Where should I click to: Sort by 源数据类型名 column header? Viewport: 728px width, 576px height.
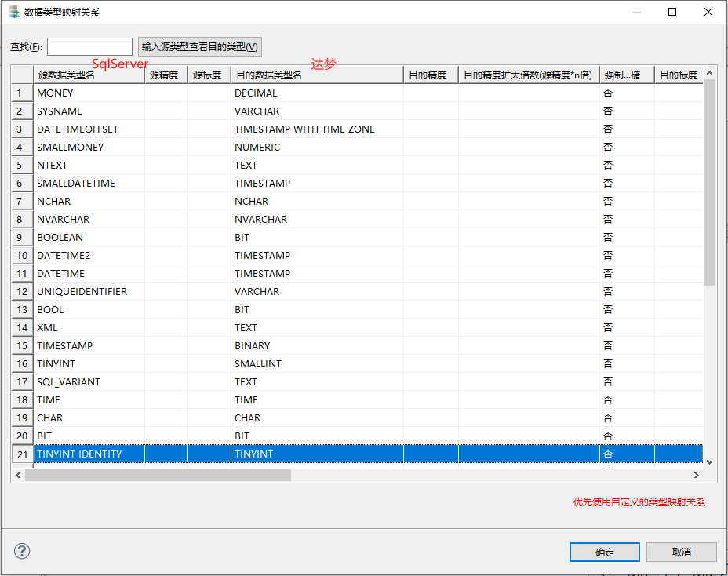tap(89, 75)
